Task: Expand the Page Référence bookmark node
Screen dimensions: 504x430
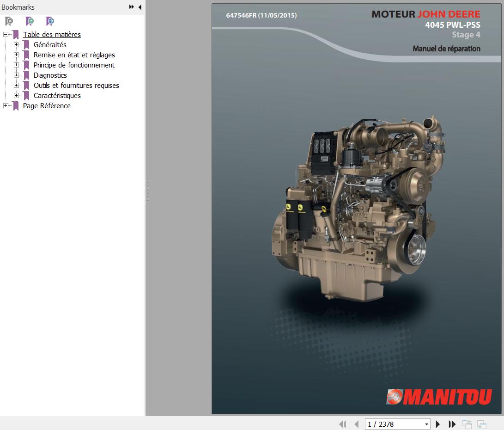Action: [6, 105]
